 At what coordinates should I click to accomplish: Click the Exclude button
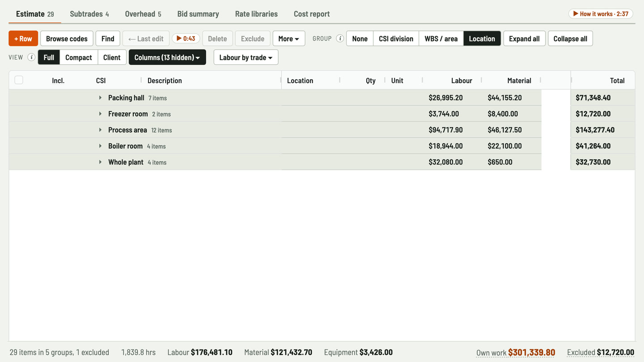click(x=253, y=38)
